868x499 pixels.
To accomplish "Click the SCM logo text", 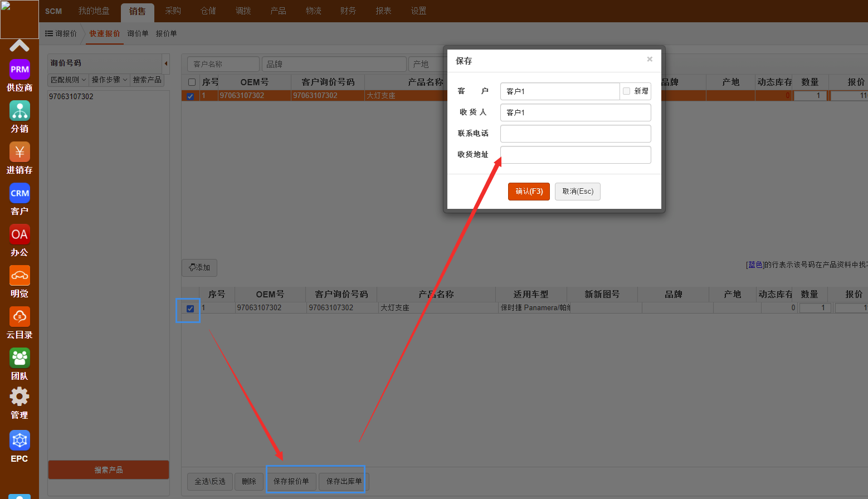I will (53, 11).
